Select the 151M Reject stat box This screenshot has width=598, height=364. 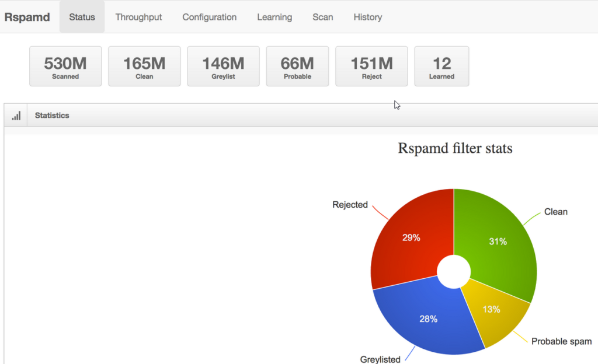pyautogui.click(x=371, y=66)
